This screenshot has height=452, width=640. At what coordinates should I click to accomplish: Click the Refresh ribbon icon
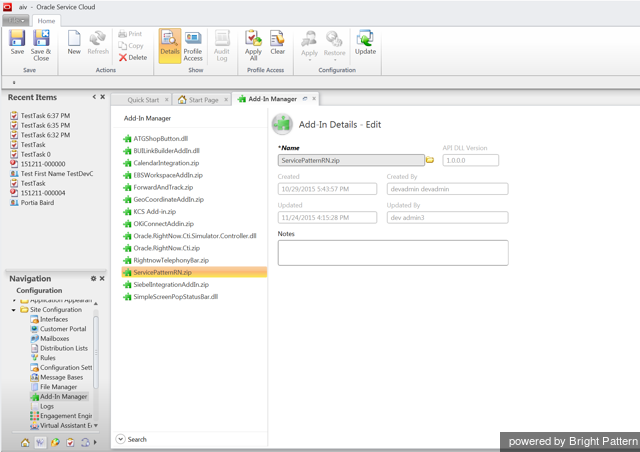pyautogui.click(x=98, y=42)
